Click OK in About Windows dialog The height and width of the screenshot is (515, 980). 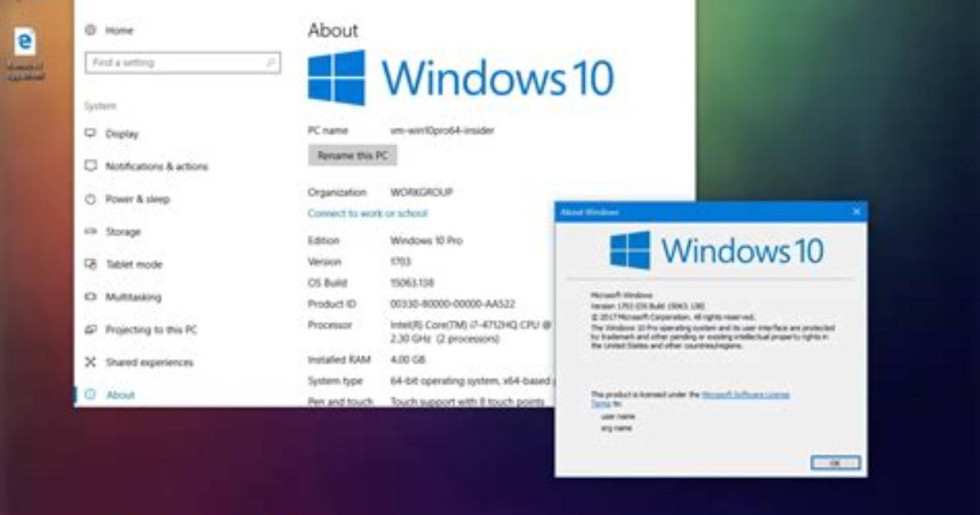tap(836, 463)
